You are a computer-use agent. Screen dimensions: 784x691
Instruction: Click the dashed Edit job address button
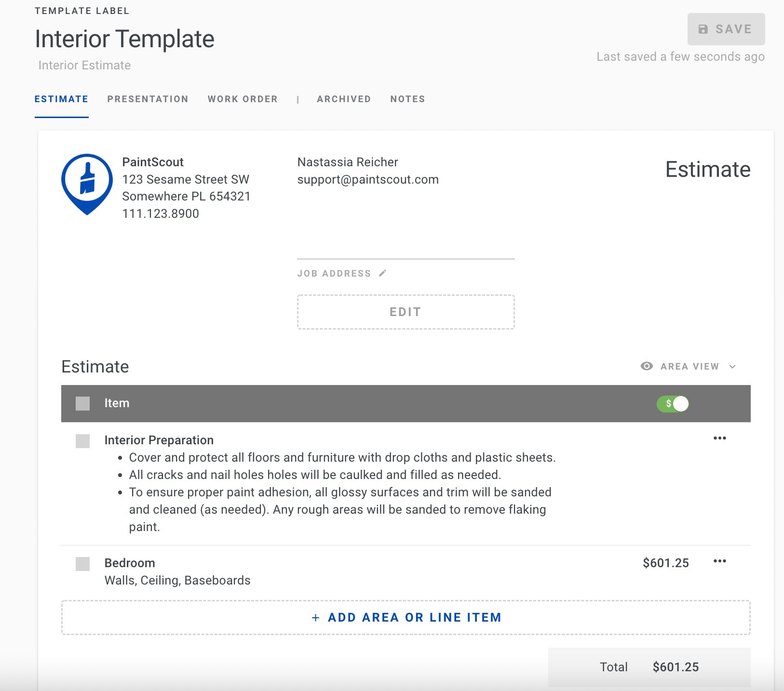coord(406,312)
